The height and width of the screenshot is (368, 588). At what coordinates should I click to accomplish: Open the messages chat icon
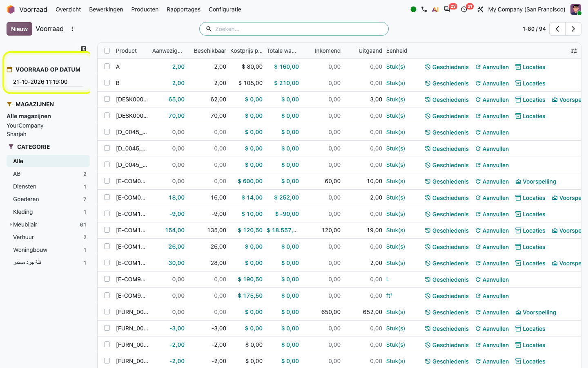click(447, 9)
